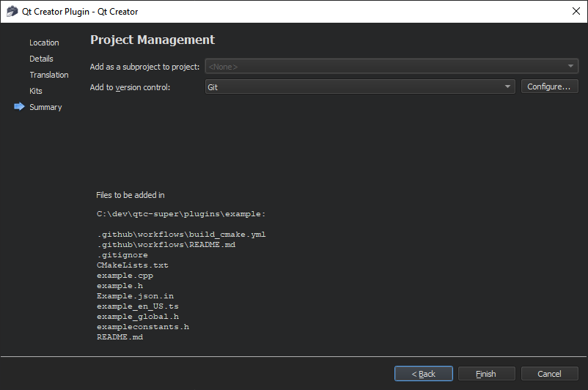
Task: Select the Summary step in sidebar
Action: click(x=45, y=107)
